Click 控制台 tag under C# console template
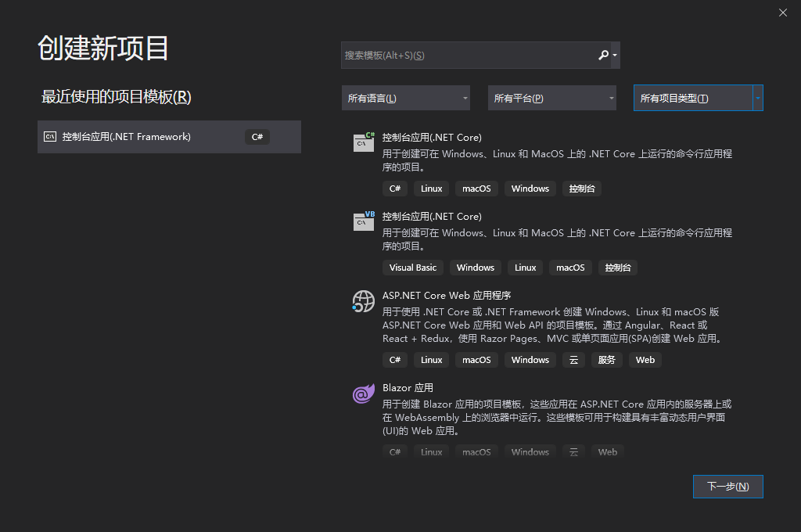The height and width of the screenshot is (532, 801). click(582, 189)
